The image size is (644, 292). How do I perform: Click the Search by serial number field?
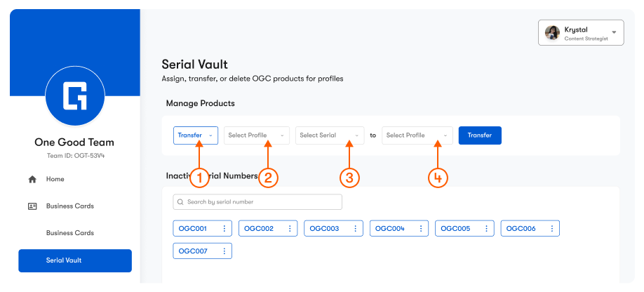pyautogui.click(x=257, y=202)
